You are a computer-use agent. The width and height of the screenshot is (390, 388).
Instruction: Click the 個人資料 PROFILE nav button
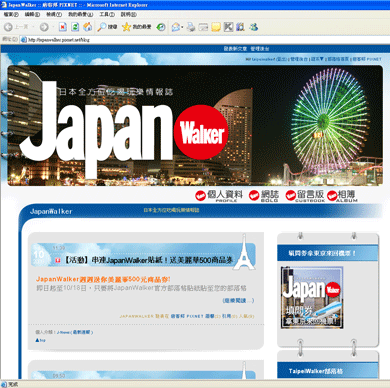(x=219, y=196)
